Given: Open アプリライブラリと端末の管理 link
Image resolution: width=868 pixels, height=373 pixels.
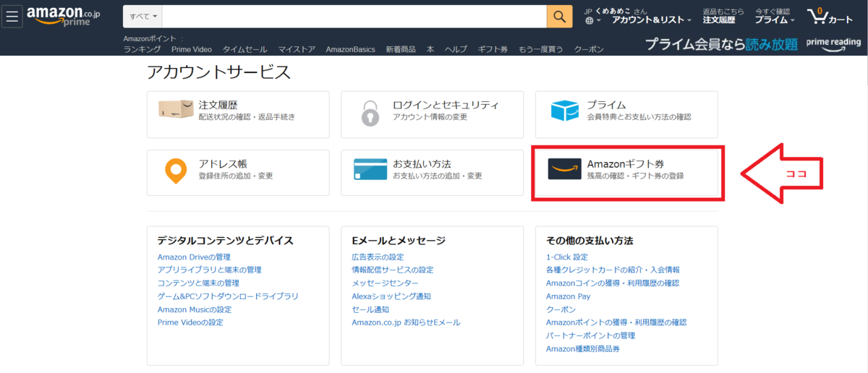Looking at the screenshot, I should 210,270.
